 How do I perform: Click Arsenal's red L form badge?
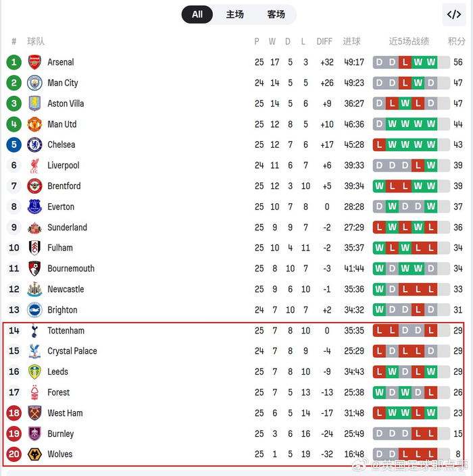coord(405,62)
